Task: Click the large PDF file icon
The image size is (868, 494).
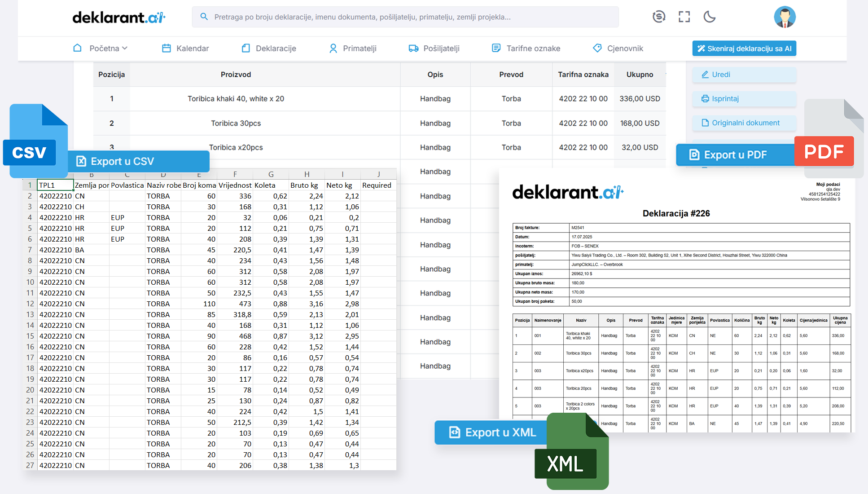Action: point(829,143)
